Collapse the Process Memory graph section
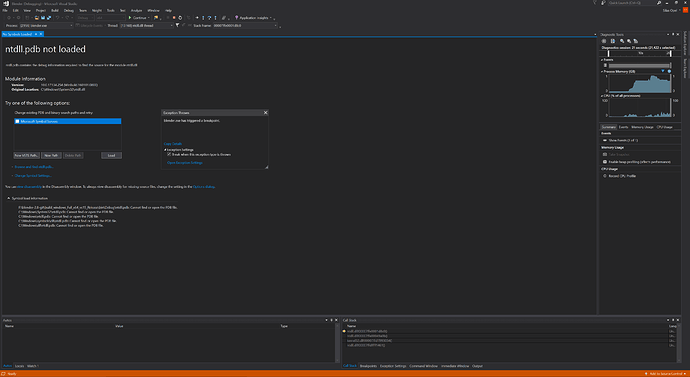The height and width of the screenshot is (377, 690). point(602,71)
